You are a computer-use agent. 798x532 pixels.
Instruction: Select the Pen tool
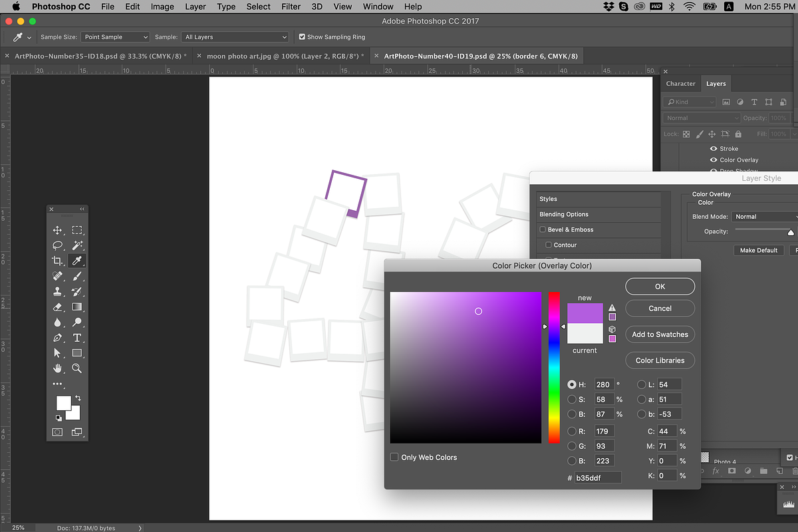pos(58,338)
